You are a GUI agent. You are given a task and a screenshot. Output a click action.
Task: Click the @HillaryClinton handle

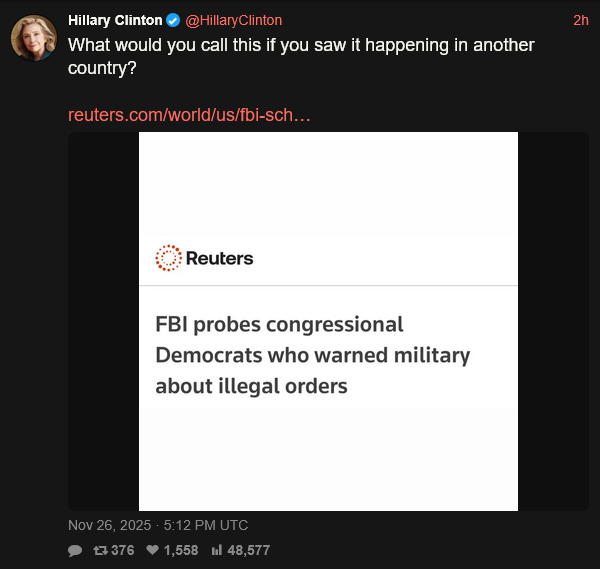(234, 20)
